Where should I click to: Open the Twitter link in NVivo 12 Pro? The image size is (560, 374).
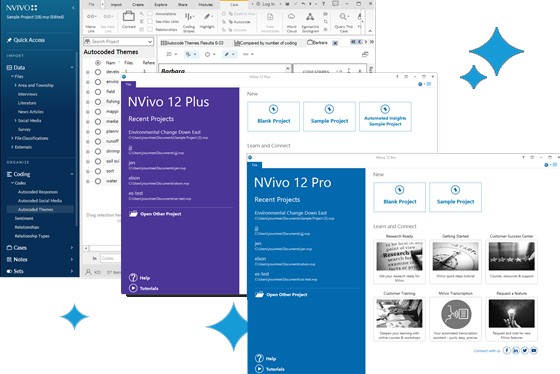[524, 350]
